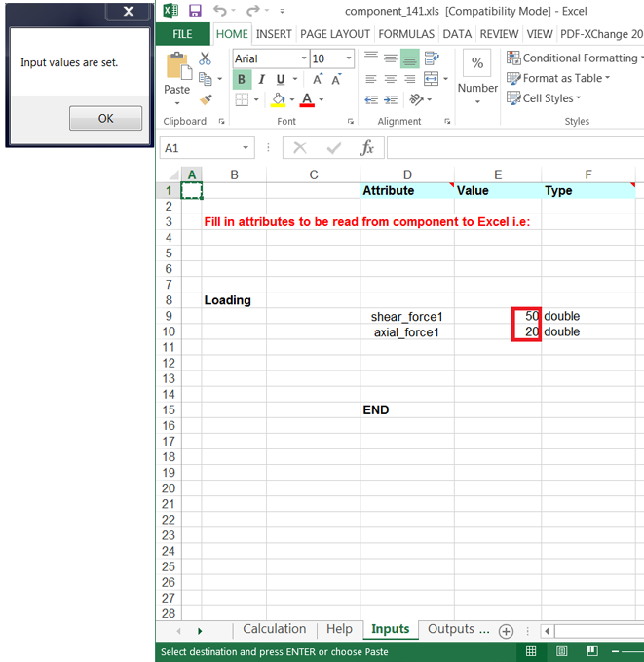The height and width of the screenshot is (662, 644).
Task: Apply red font color
Action: (x=307, y=100)
